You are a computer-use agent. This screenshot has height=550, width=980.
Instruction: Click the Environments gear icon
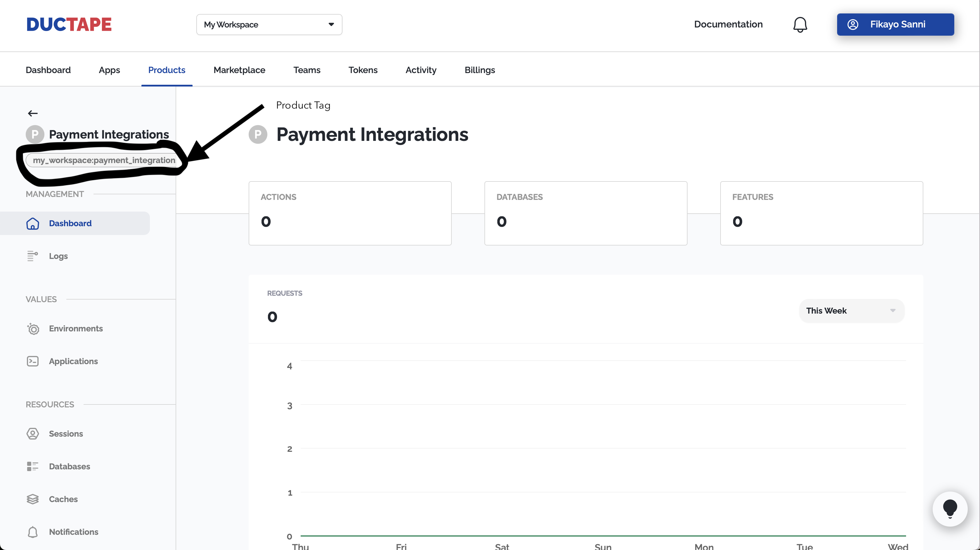(33, 328)
